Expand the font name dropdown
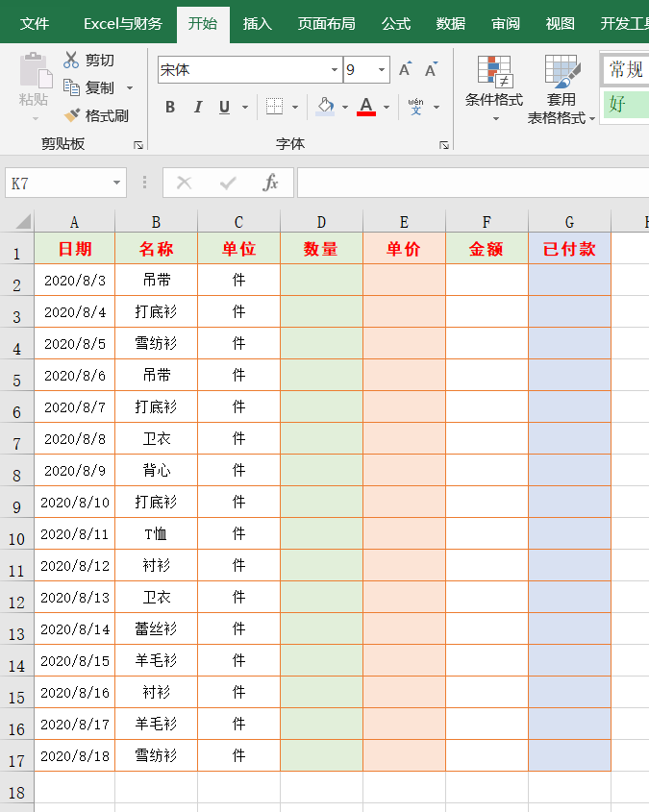The height and width of the screenshot is (812, 649). click(335, 69)
